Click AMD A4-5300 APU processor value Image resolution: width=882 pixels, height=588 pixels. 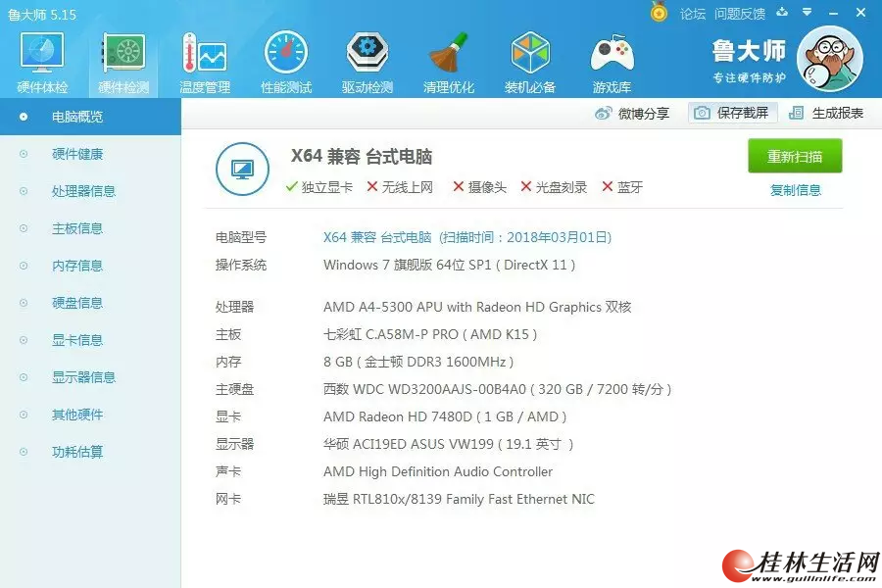[x=477, y=307]
